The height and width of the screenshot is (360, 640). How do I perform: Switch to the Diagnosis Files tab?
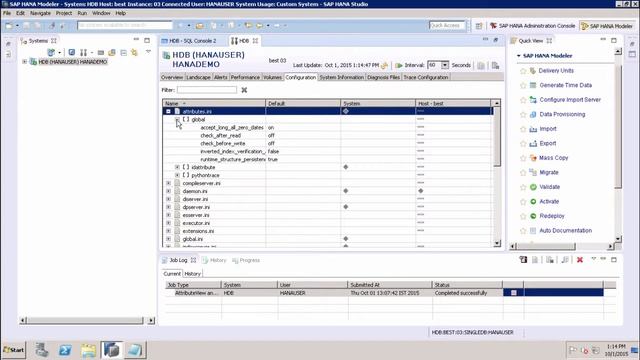click(x=383, y=77)
